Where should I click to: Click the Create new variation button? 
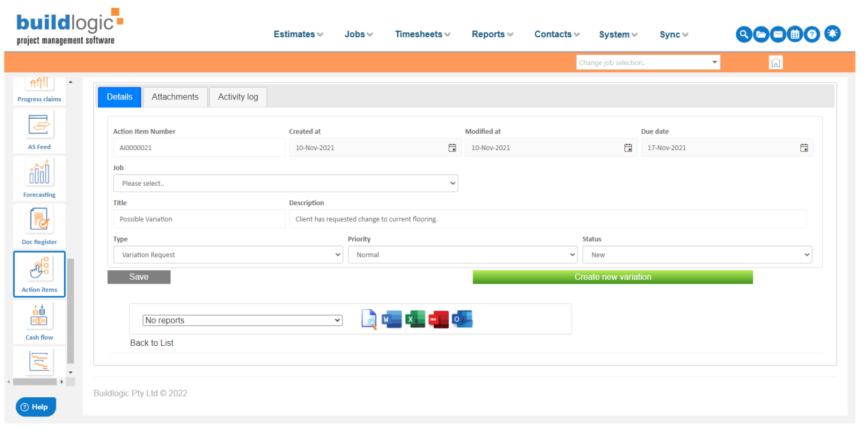tap(612, 277)
